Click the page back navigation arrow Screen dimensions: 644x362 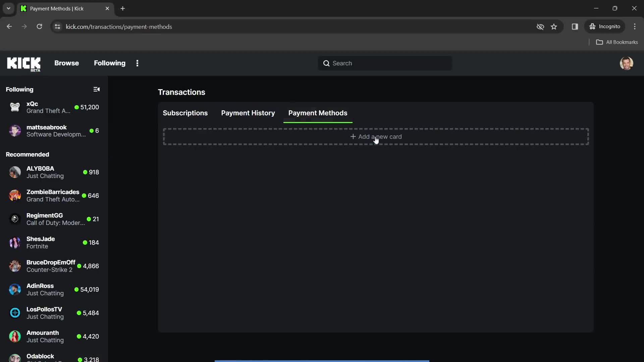pyautogui.click(x=9, y=26)
